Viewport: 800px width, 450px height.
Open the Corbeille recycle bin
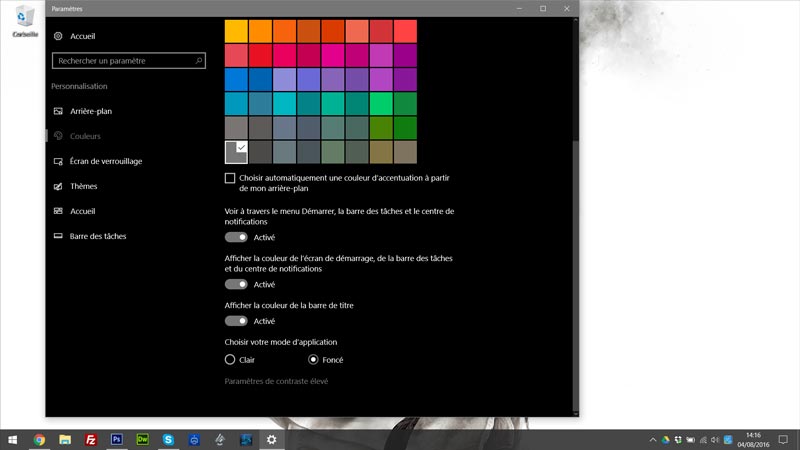[25, 21]
